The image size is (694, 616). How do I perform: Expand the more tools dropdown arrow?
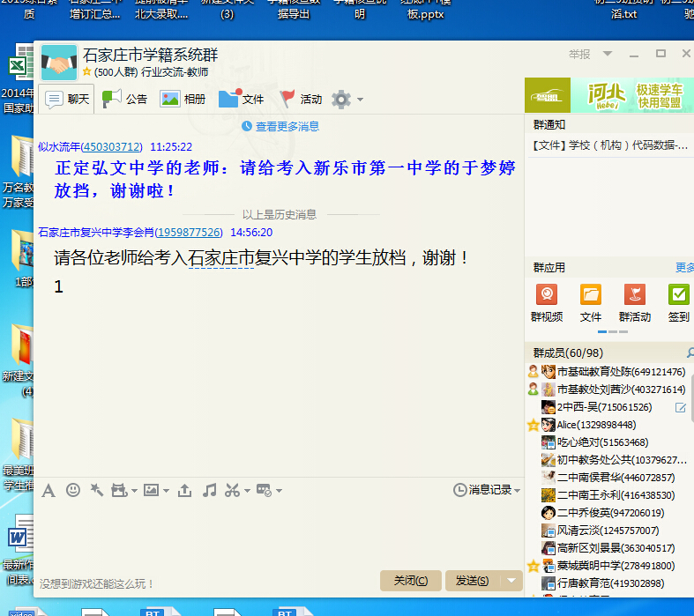click(x=279, y=490)
